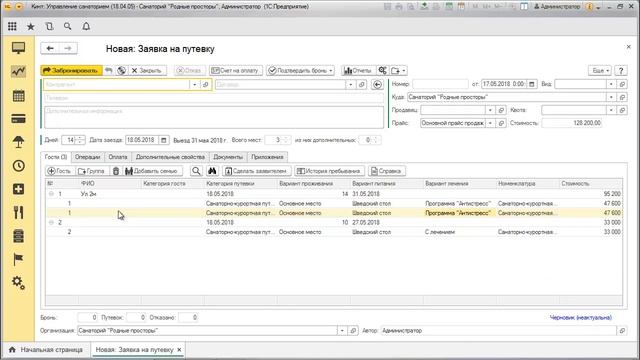
Task: Switch to the Операции tab
Action: pyautogui.click(x=87, y=157)
